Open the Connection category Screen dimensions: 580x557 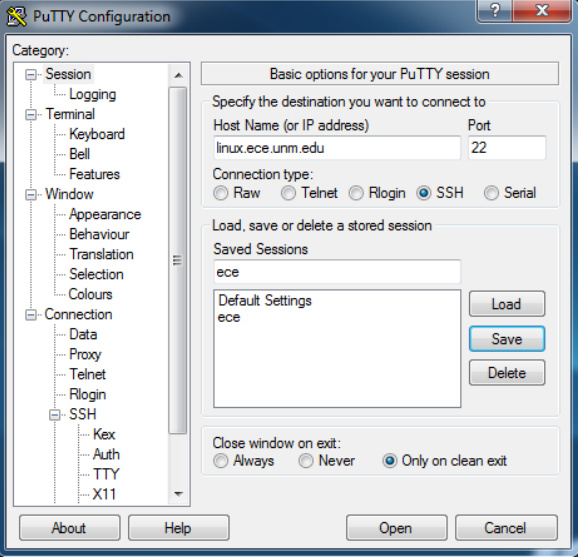coord(78,314)
